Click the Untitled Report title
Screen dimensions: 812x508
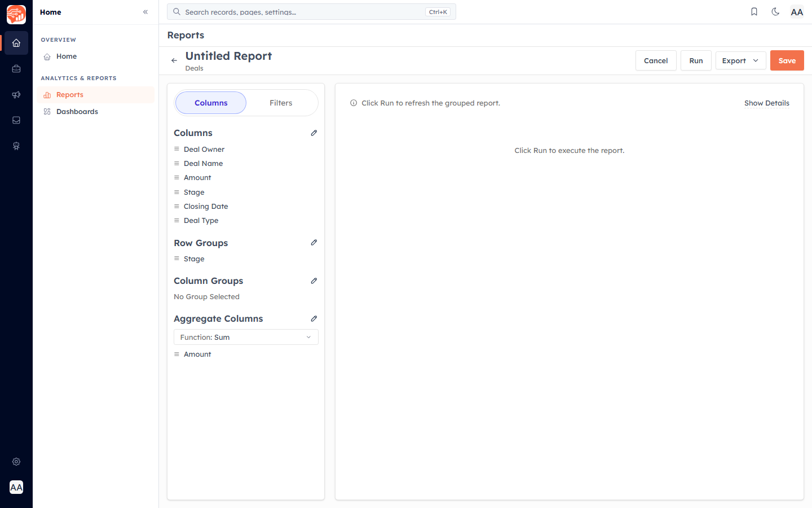point(228,56)
